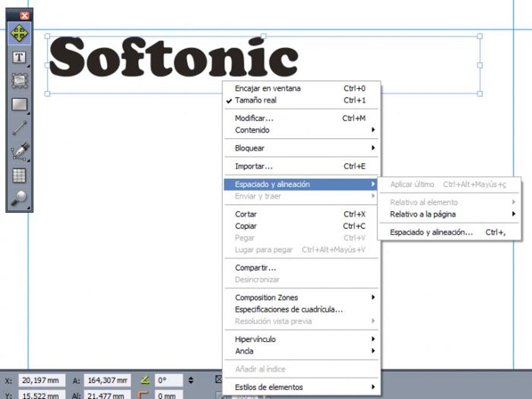The height and width of the screenshot is (399, 532).
Task: Select the Bézier Pen tool
Action: (19, 152)
